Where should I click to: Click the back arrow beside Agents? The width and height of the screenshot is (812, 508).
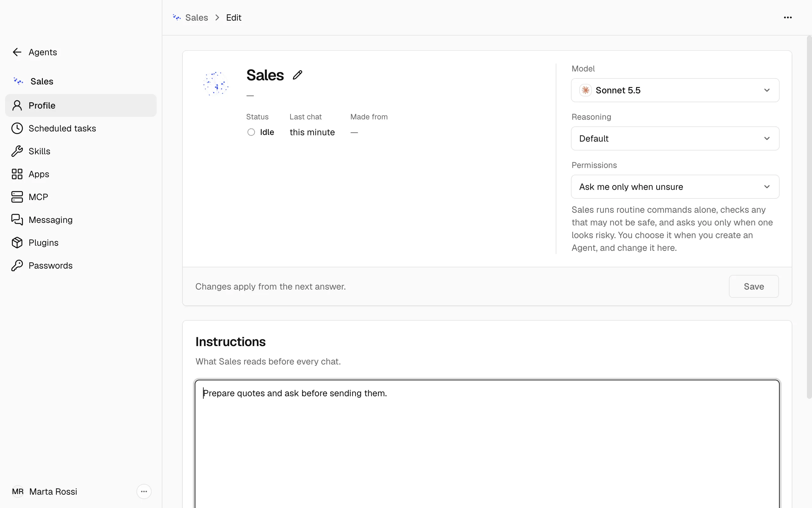pyautogui.click(x=17, y=52)
